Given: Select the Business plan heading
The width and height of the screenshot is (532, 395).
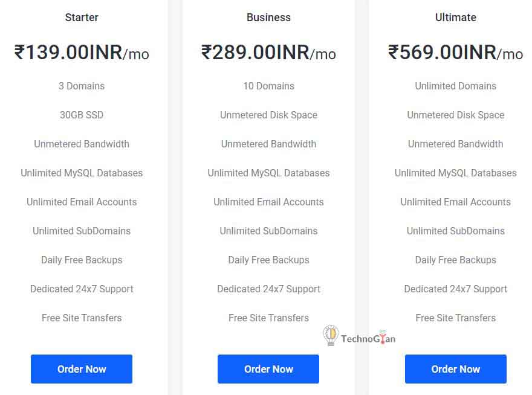Looking at the screenshot, I should (x=268, y=18).
